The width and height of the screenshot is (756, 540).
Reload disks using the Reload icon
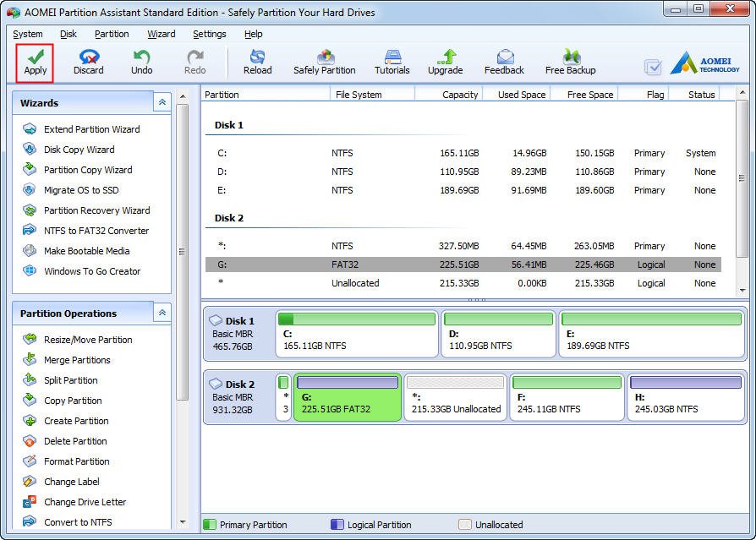(257, 57)
